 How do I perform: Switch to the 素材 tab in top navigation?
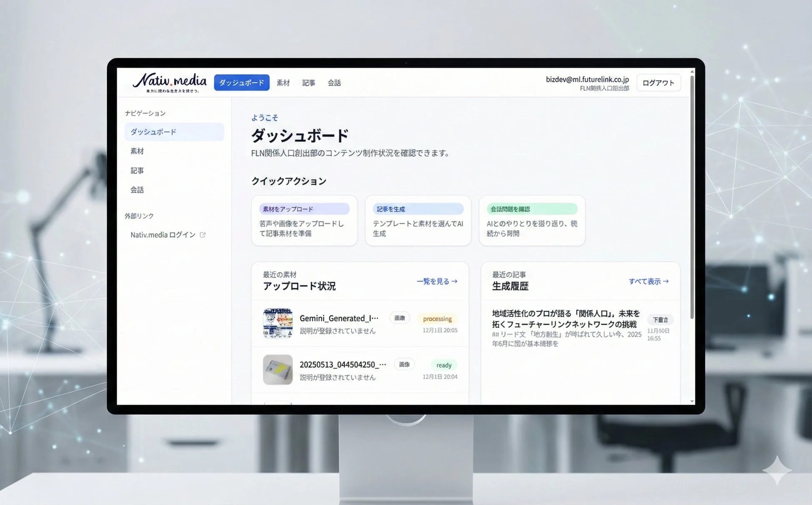click(283, 82)
